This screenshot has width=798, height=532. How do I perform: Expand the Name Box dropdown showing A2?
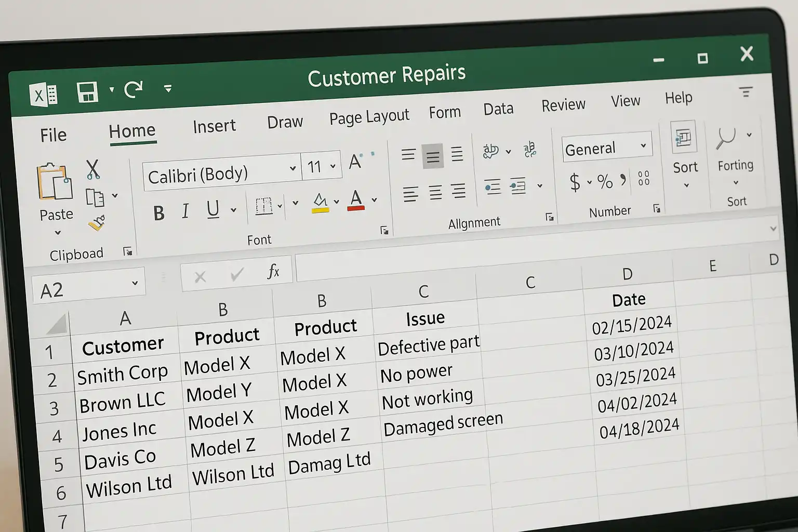click(135, 283)
